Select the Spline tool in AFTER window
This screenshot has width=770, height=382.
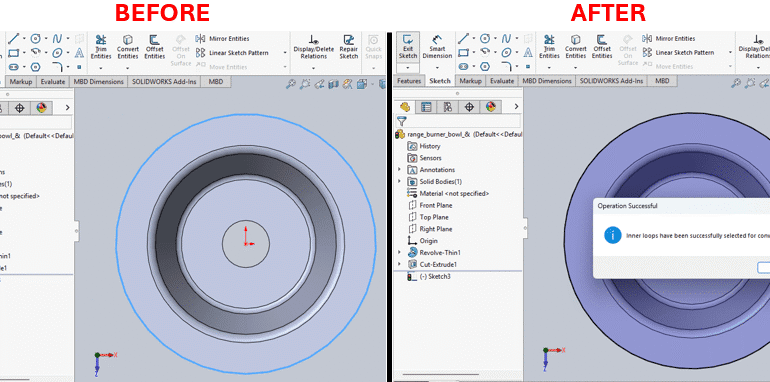506,38
